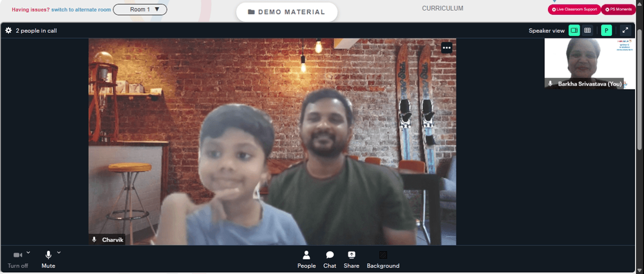Image resolution: width=644 pixels, height=274 pixels.
Task: Open the People panel
Action: click(x=307, y=260)
